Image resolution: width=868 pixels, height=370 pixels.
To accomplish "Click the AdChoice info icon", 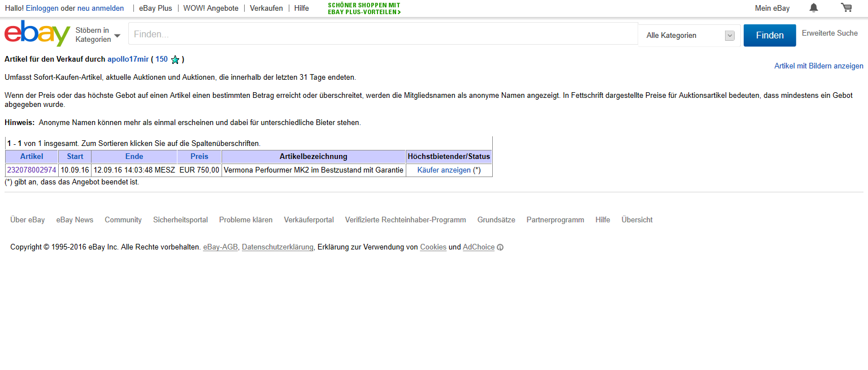I will coord(500,247).
